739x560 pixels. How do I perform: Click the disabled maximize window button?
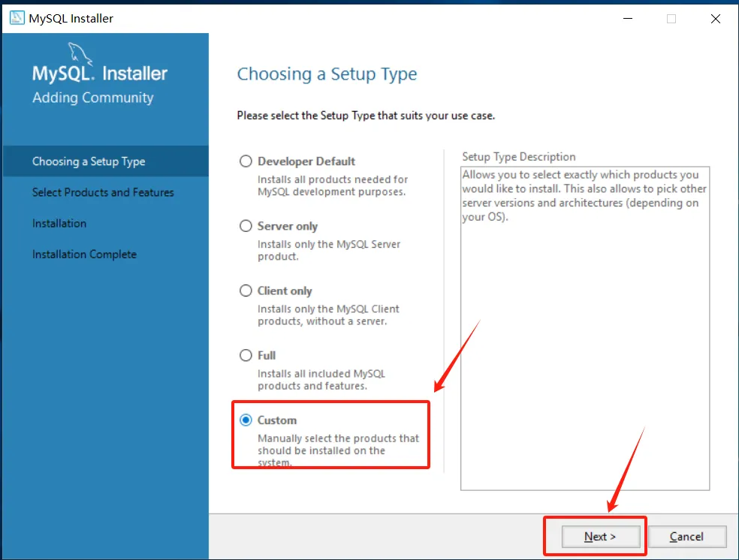pyautogui.click(x=671, y=18)
